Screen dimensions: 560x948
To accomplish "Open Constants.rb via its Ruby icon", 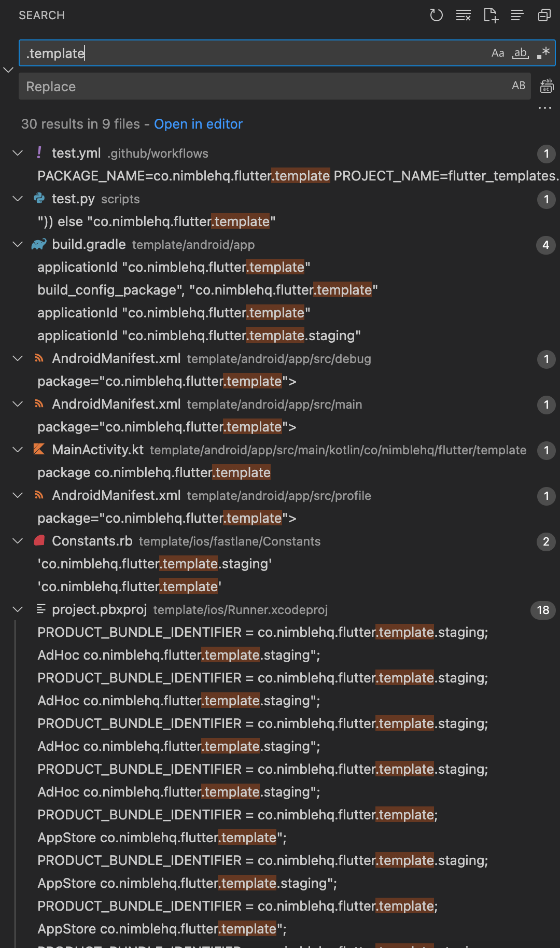I will 38,541.
